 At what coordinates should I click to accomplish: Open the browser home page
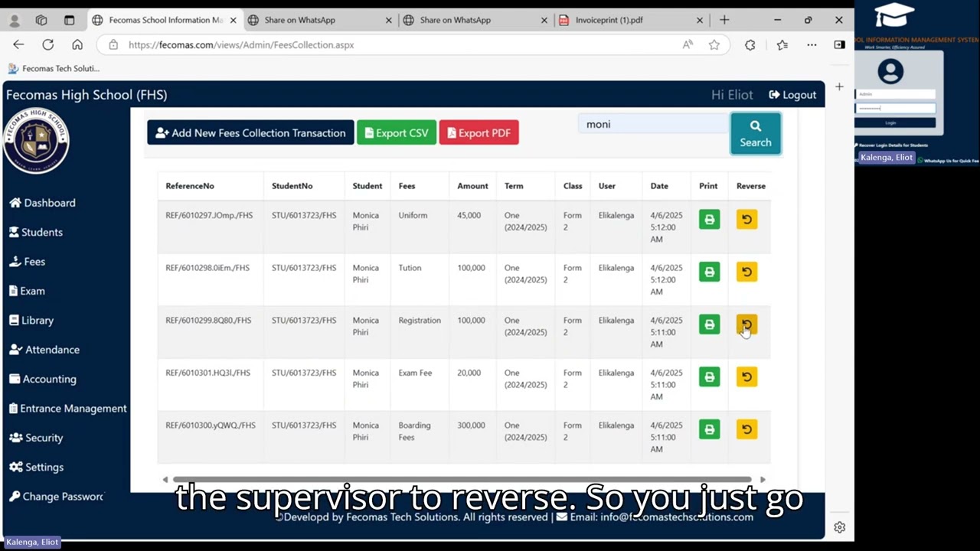point(77,44)
